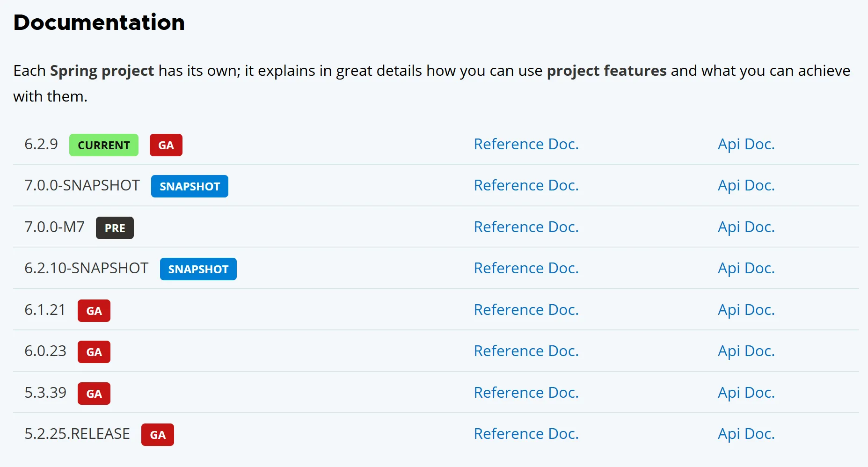This screenshot has height=467, width=868.
Task: Open 6.2.10-SNAPSHOT Reference Doc
Action: (526, 268)
